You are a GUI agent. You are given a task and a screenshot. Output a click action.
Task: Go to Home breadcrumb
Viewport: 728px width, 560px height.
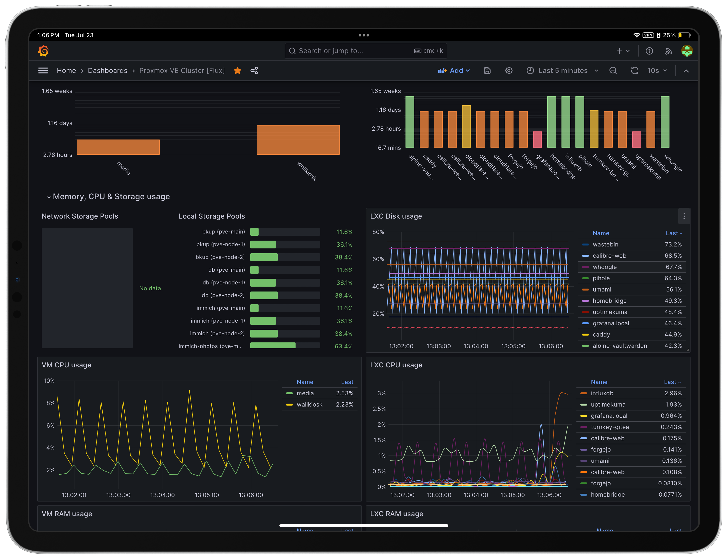[66, 71]
